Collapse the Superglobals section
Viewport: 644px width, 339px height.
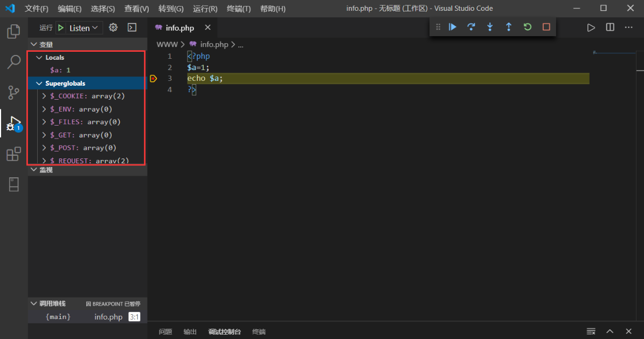coord(39,83)
